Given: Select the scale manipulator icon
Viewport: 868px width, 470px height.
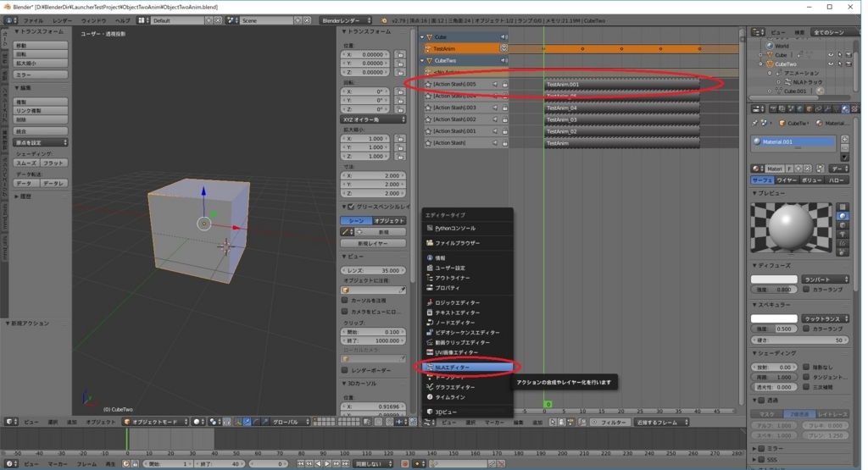Looking at the screenshot, I should click(x=264, y=422).
